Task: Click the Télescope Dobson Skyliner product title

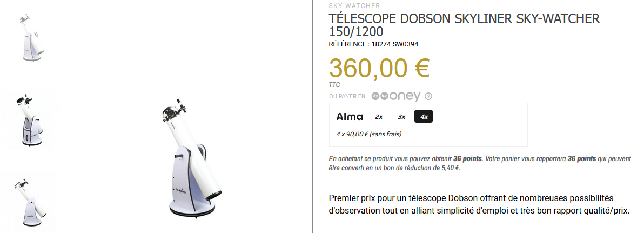Action: pyautogui.click(x=464, y=25)
